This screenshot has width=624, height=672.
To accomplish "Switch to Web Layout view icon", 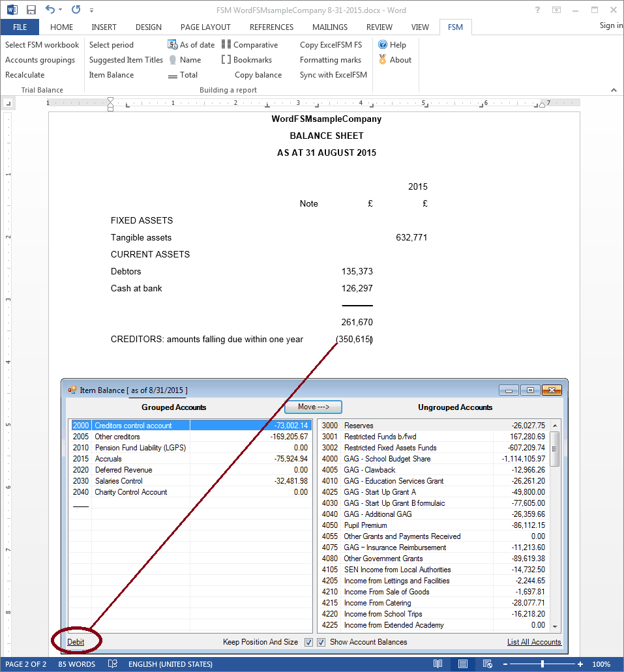I will pyautogui.click(x=487, y=664).
